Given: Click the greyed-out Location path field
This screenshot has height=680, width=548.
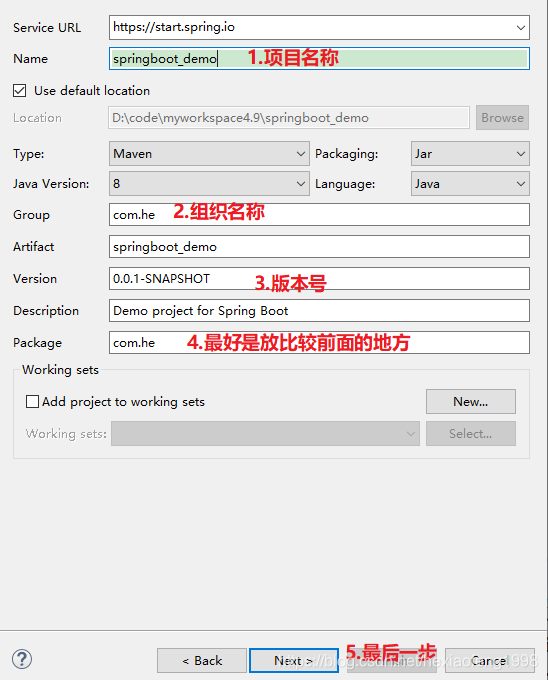Looking at the screenshot, I should [x=289, y=118].
